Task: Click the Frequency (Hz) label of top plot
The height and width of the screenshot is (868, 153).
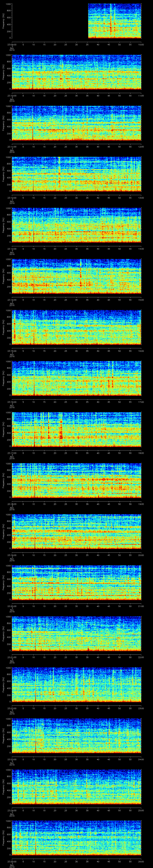Action: pyautogui.click(x=3, y=21)
